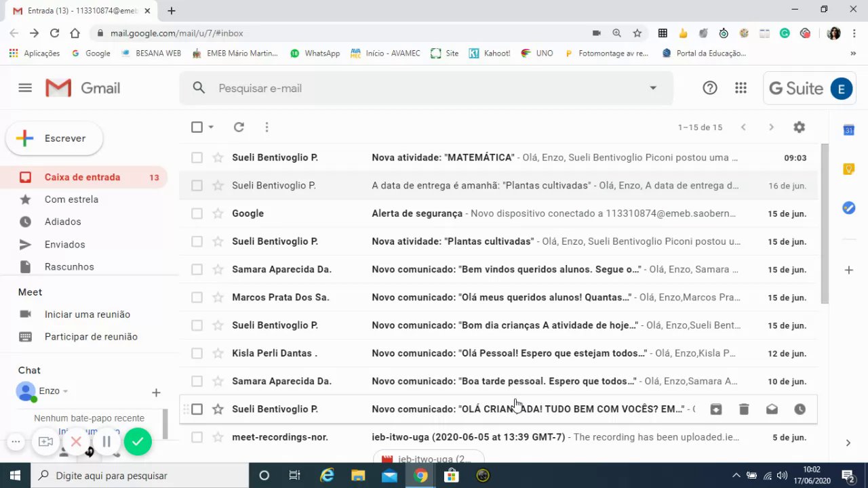
Task: Open Enviados folder
Action: point(64,244)
